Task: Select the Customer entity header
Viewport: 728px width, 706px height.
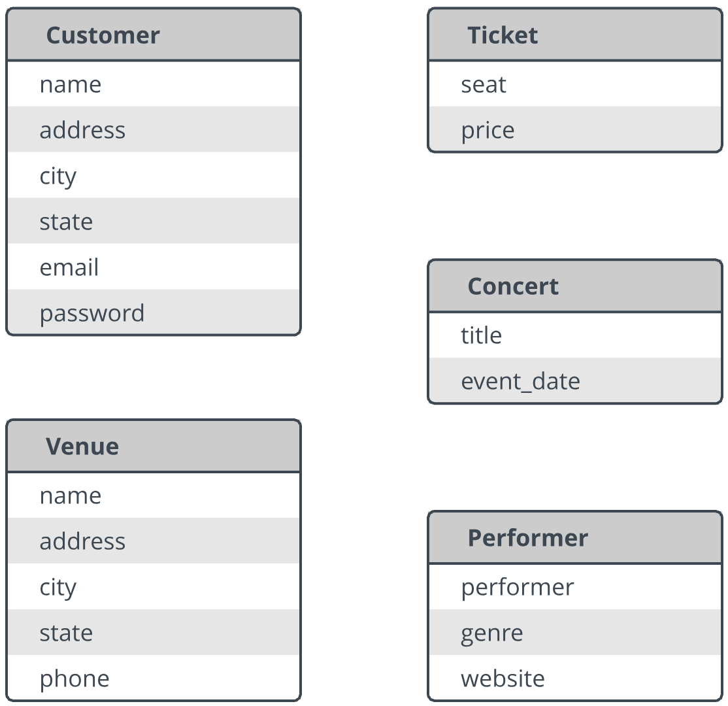Action: click(154, 35)
